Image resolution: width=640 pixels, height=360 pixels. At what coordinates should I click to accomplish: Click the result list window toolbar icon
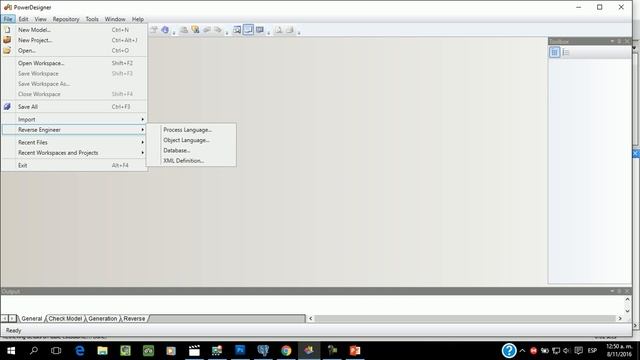pyautogui.click(x=260, y=30)
